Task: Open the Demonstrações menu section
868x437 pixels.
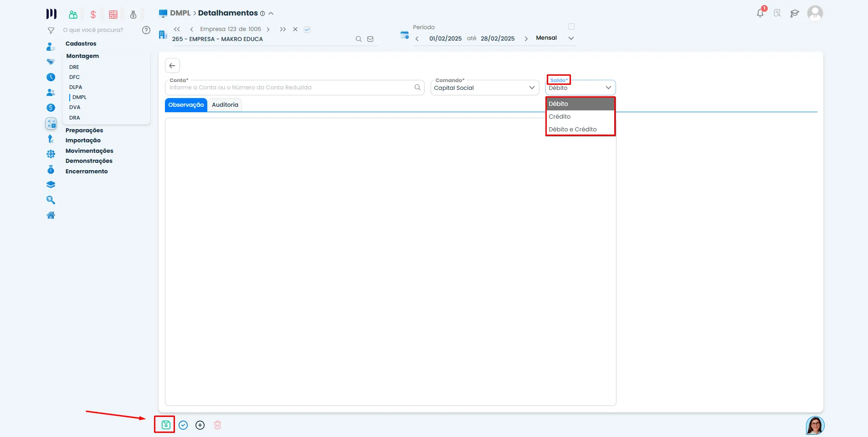Action: coord(89,161)
